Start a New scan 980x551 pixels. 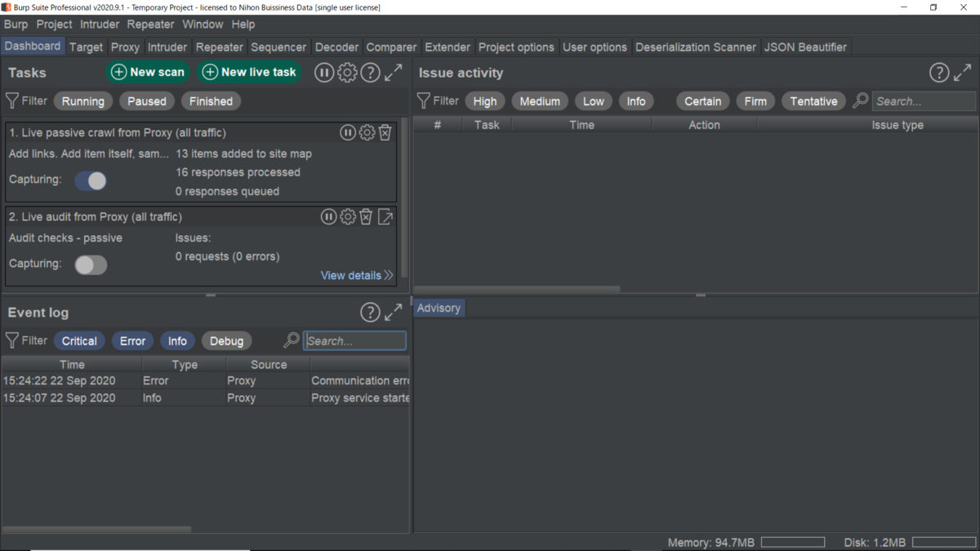[x=148, y=72]
